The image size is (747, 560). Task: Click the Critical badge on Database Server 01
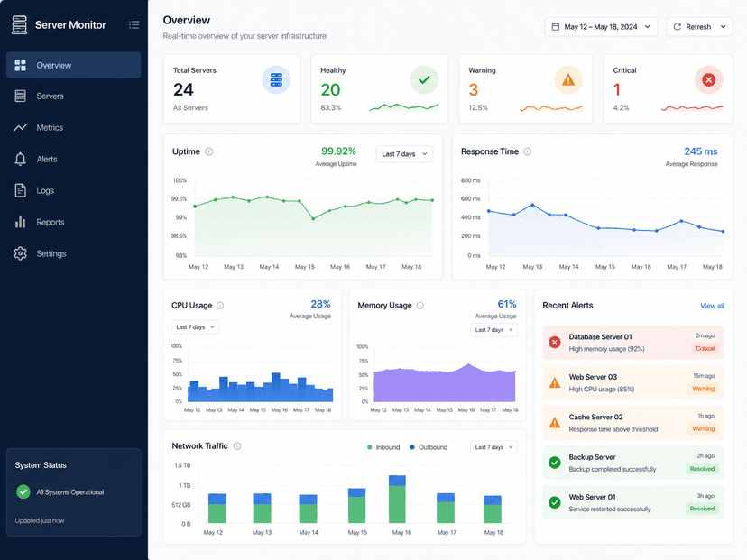(705, 349)
